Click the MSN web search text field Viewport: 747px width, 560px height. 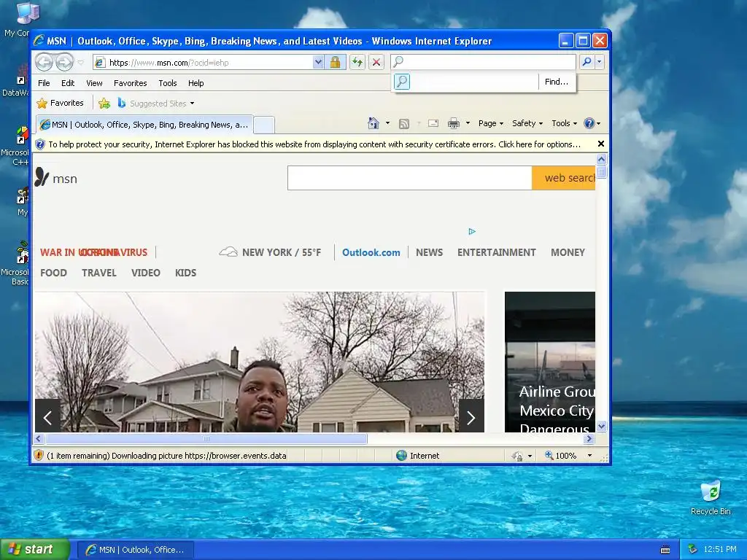[x=409, y=178]
